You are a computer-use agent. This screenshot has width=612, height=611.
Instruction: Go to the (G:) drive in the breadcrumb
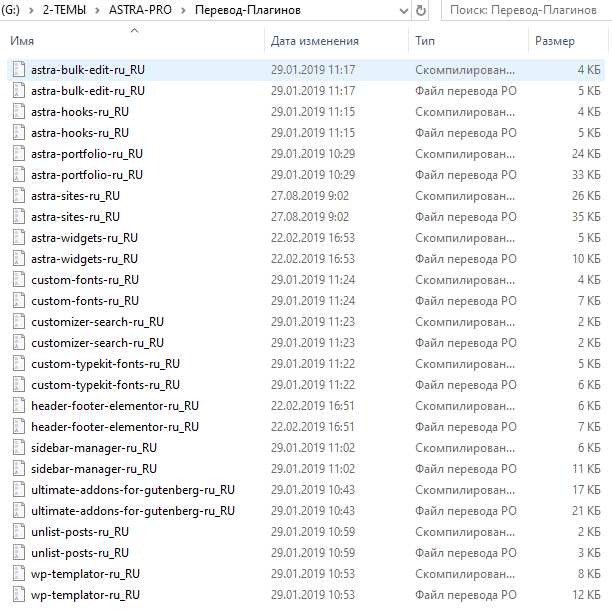pyautogui.click(x=10, y=10)
